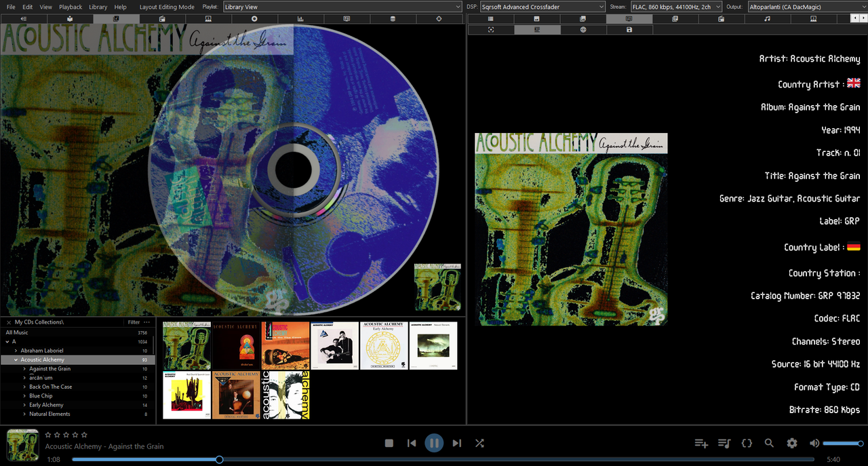The image size is (868, 466).
Task: Collapse the A node in library tree
Action: pyautogui.click(x=7, y=342)
